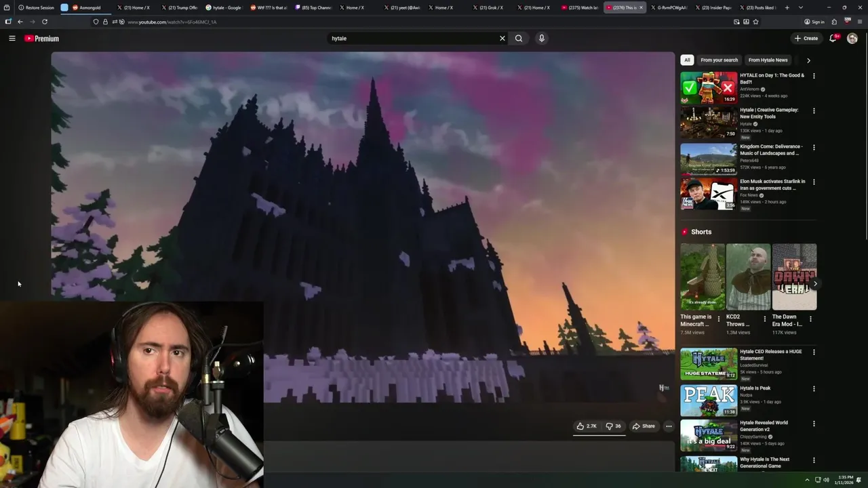Viewport: 868px width, 488px height.
Task: Open Kingdom Come Deliverance music video thumbnail
Action: point(709,159)
